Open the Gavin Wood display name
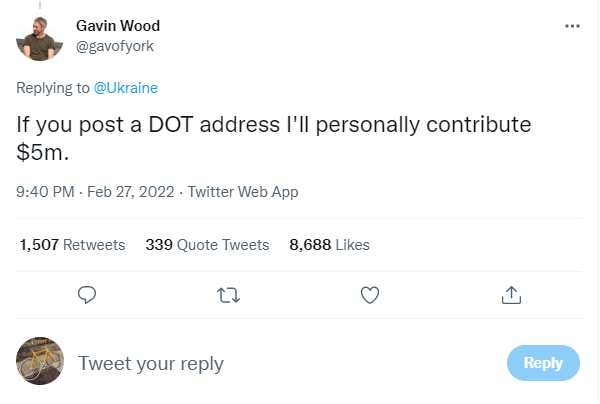Viewport: 600px width, 404px height. click(x=118, y=26)
